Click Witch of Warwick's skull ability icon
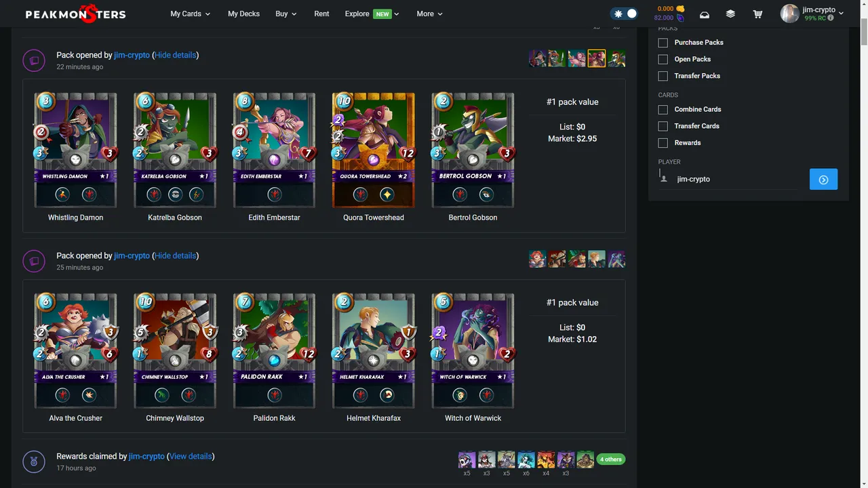Viewport: 868px width, 488px height. pyautogui.click(x=460, y=395)
